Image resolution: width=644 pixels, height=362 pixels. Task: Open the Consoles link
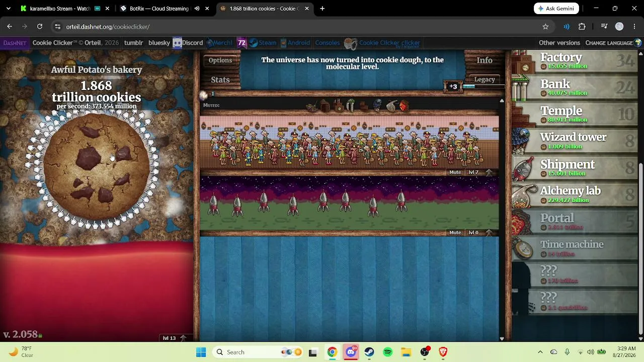coord(328,43)
